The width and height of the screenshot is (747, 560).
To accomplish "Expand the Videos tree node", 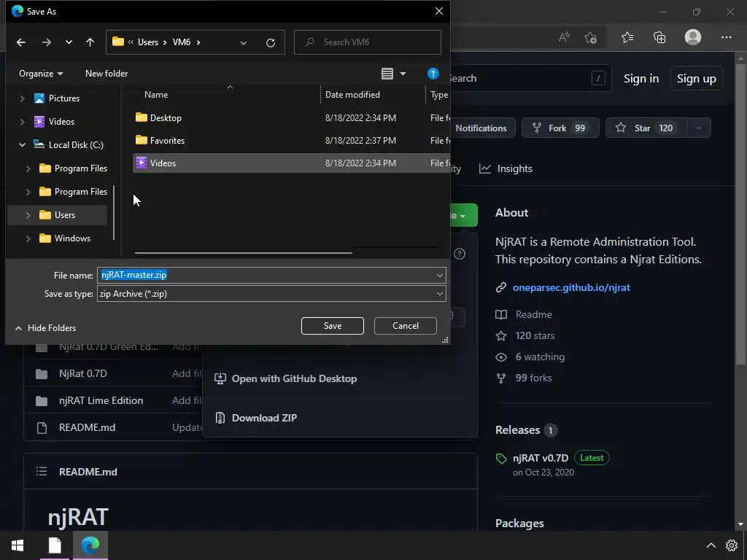I will [x=22, y=122].
